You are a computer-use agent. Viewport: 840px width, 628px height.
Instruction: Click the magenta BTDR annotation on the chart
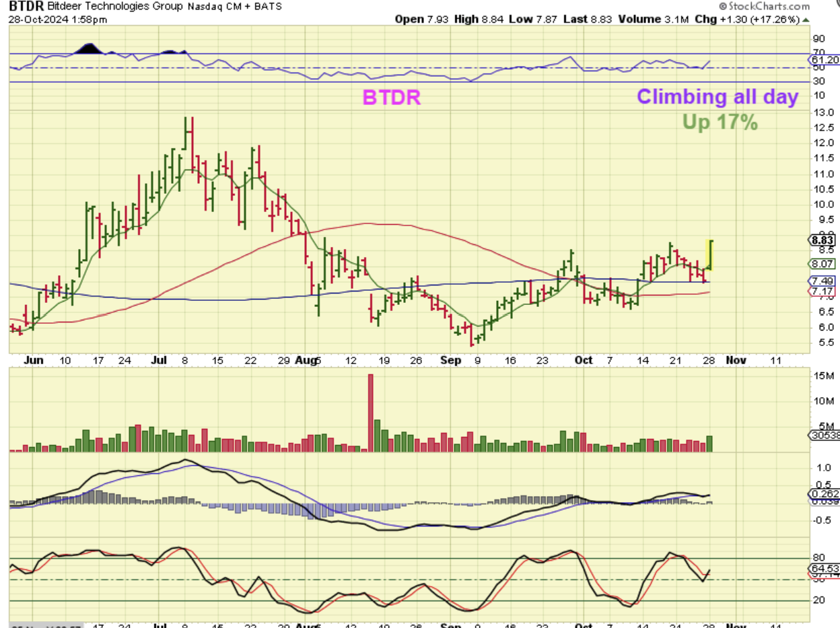click(x=392, y=98)
